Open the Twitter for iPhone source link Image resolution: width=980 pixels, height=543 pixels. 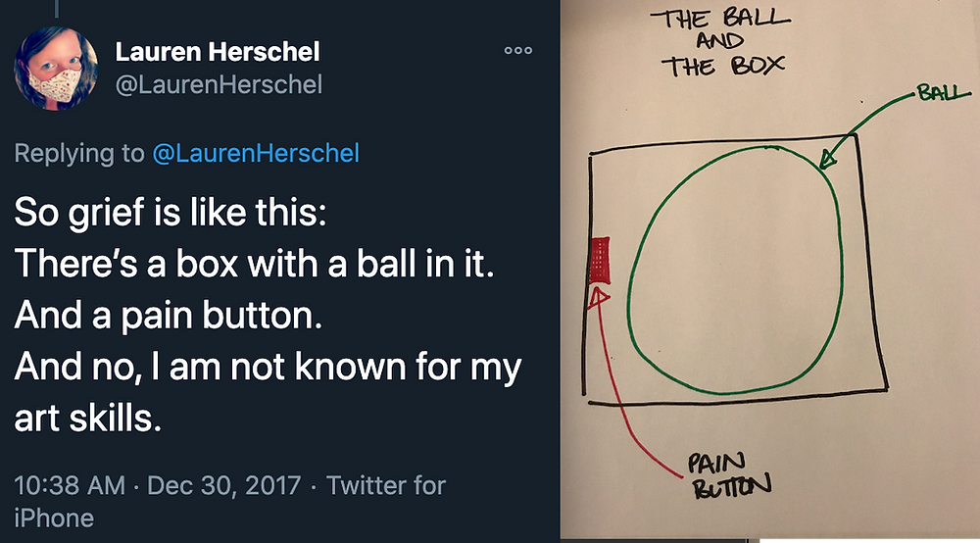[230, 502]
